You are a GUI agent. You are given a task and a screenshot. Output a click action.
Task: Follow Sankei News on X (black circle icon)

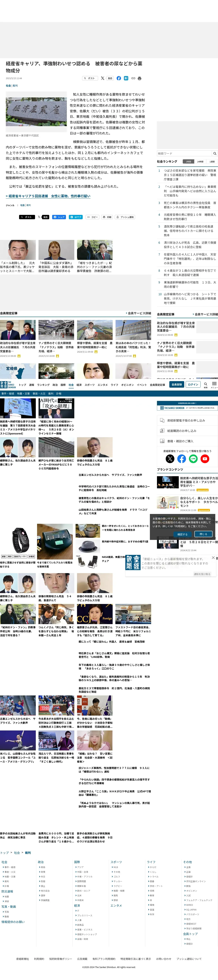click(170, 459)
